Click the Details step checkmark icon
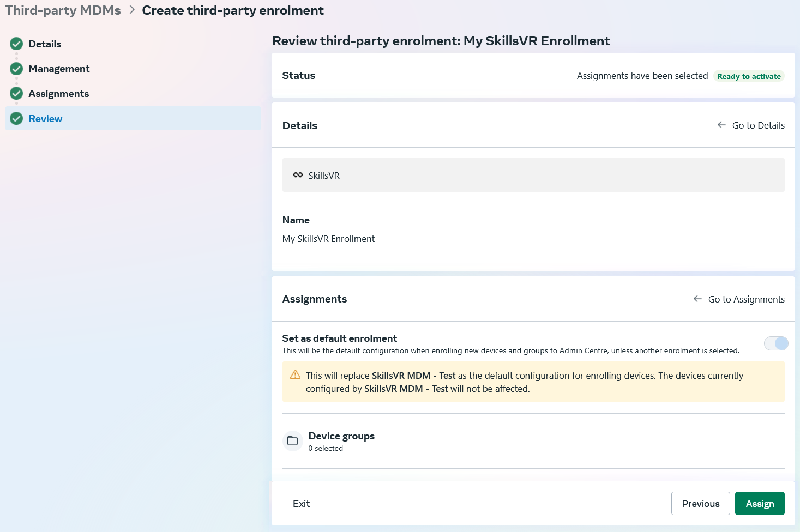The width and height of the screenshot is (800, 532). coord(16,44)
